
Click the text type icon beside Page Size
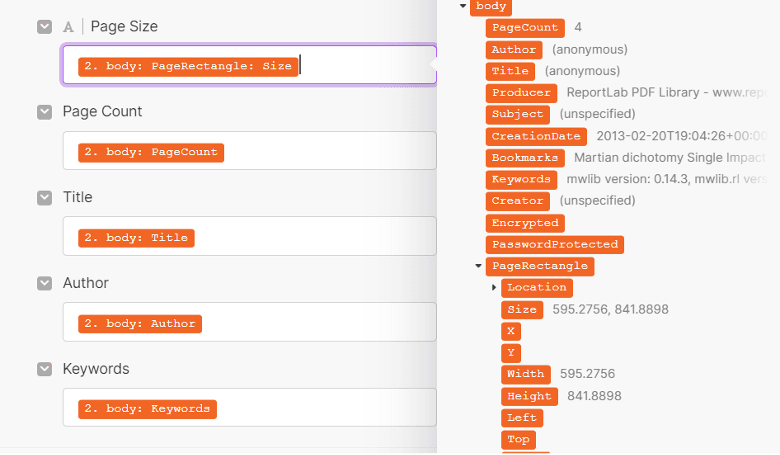(x=69, y=27)
